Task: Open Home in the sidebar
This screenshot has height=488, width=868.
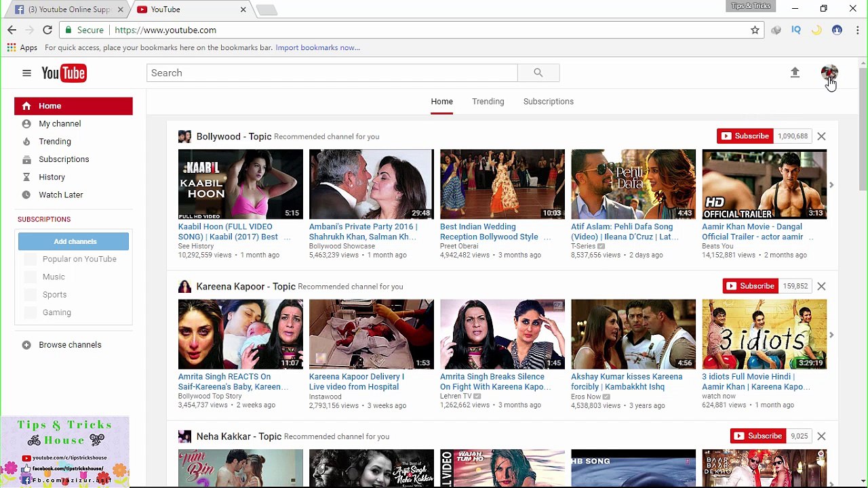Action: (x=73, y=106)
